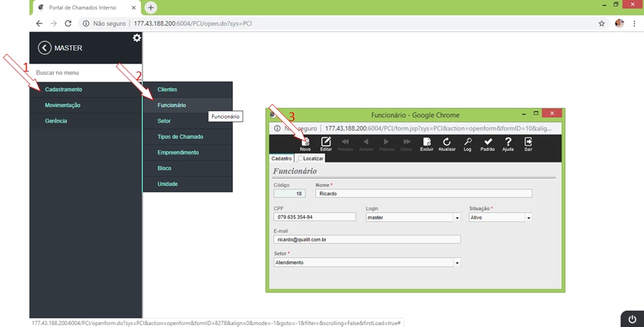Reload the page in main browser

[68, 23]
